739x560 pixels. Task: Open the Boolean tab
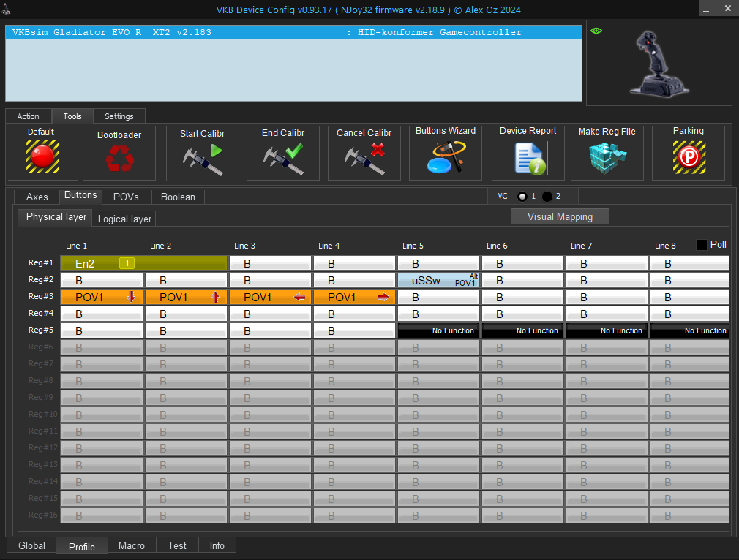click(178, 197)
